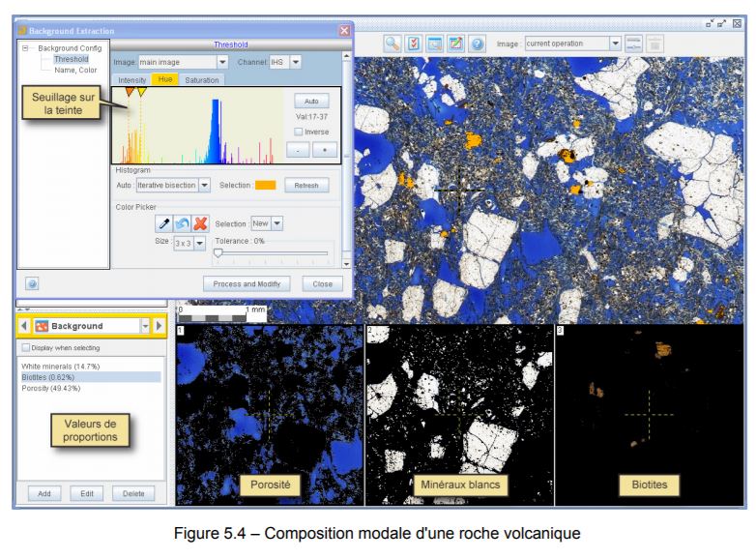Open the Image 'main image' dropdown
The image size is (756, 559).
tap(222, 62)
